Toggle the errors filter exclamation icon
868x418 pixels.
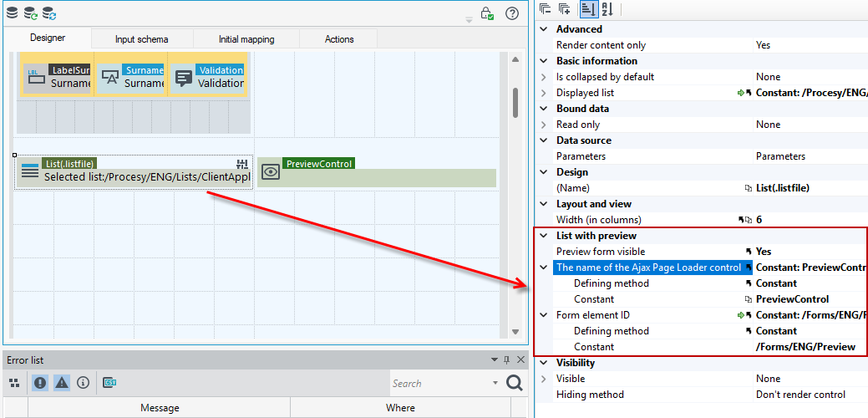pos(40,383)
